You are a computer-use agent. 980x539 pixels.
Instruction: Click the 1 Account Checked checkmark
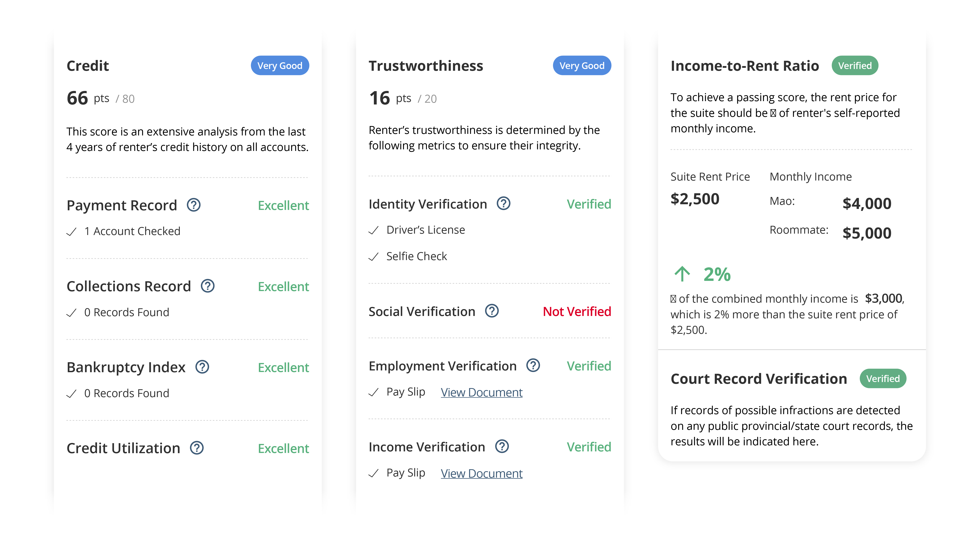72,232
